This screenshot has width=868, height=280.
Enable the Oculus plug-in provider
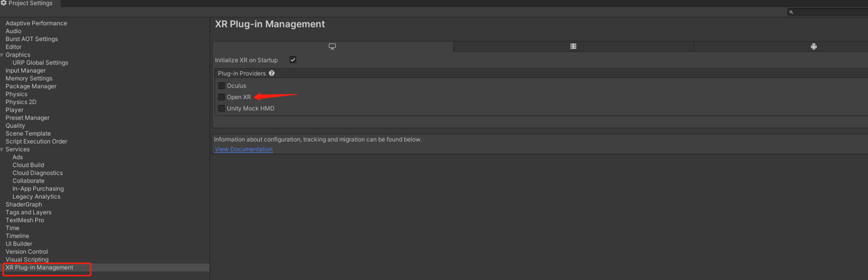pyautogui.click(x=222, y=86)
